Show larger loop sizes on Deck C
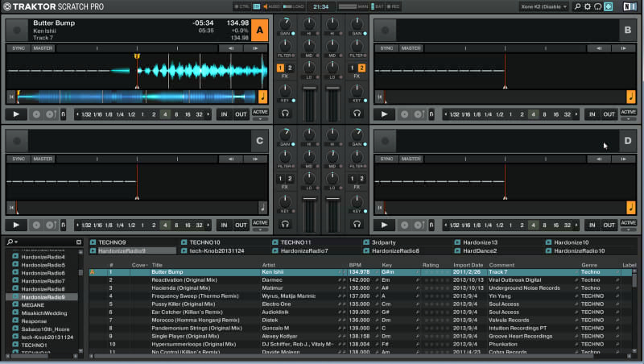 pyautogui.click(x=208, y=225)
